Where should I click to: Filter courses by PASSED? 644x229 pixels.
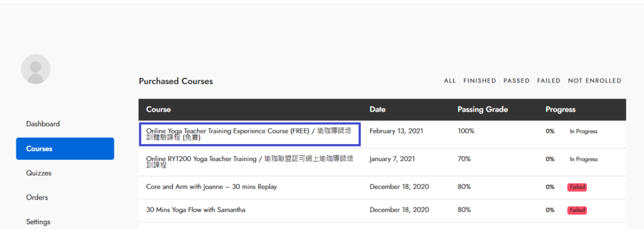coord(516,81)
